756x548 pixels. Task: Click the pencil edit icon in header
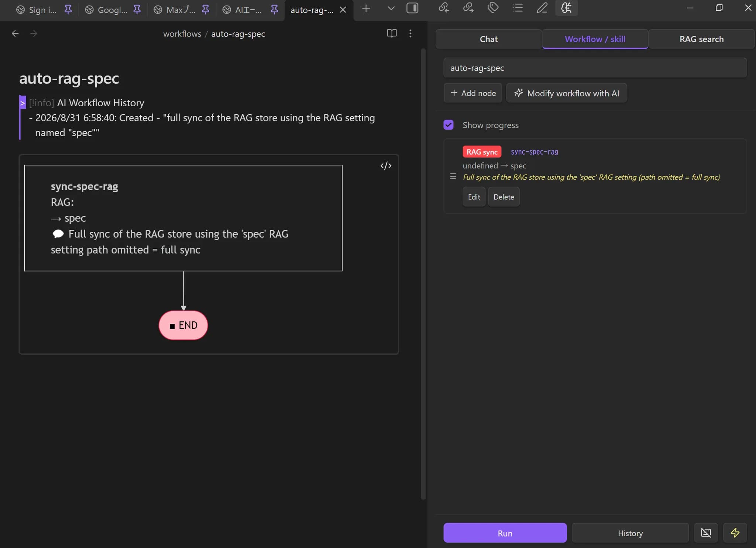(x=542, y=8)
